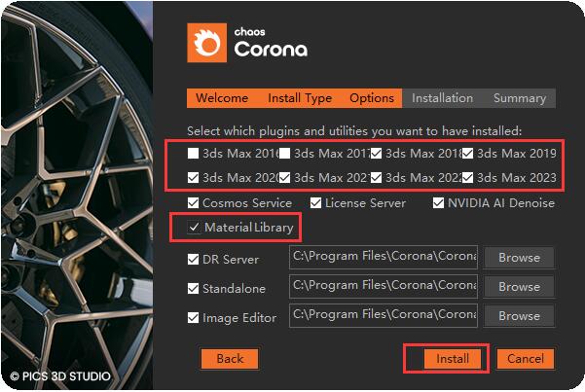Image resolution: width=585 pixels, height=392 pixels.
Task: Open the Summary step tab
Action: click(x=520, y=98)
